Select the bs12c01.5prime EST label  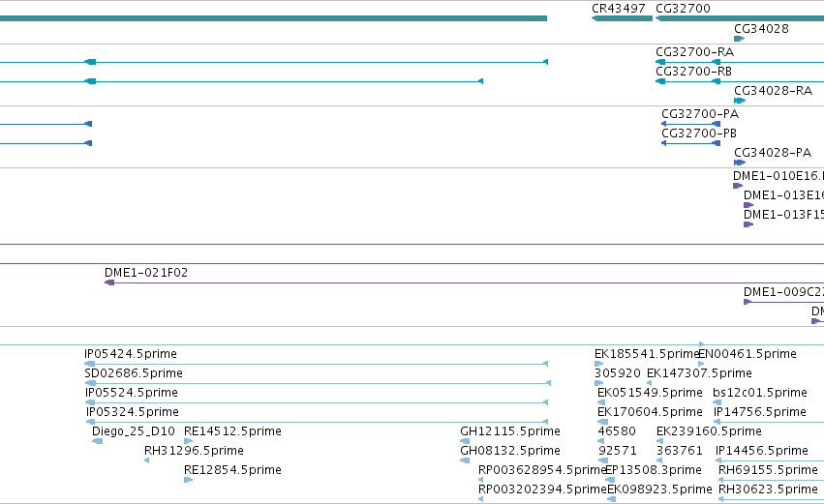click(759, 393)
